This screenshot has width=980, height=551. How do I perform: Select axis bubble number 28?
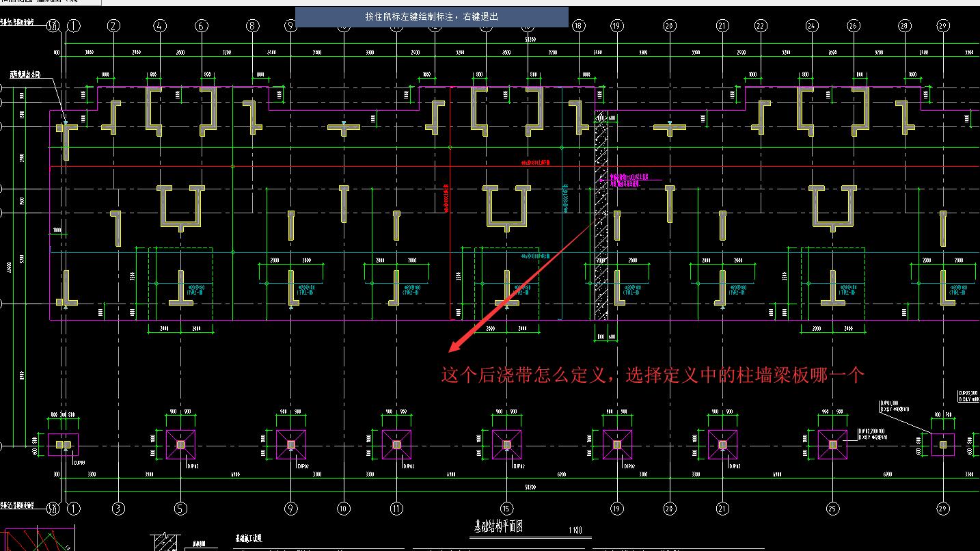pyautogui.click(x=904, y=26)
